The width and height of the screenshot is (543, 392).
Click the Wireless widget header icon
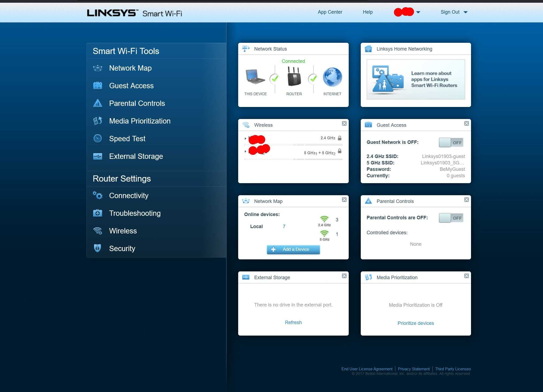(x=246, y=125)
